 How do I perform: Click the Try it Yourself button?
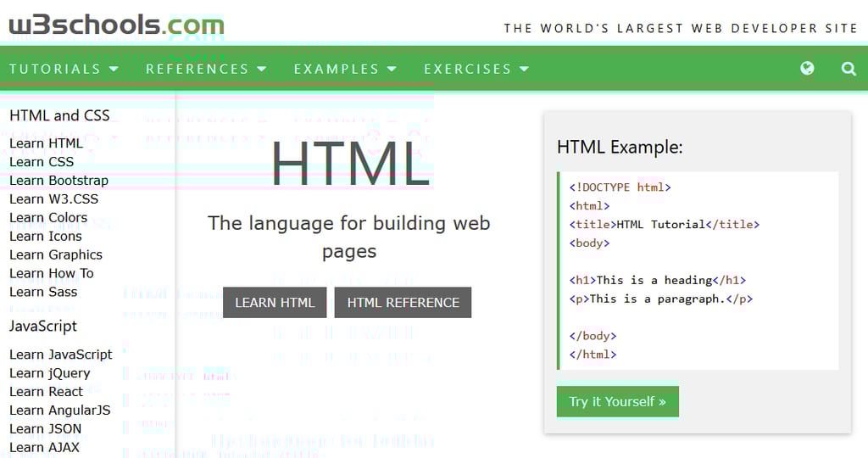tap(618, 401)
